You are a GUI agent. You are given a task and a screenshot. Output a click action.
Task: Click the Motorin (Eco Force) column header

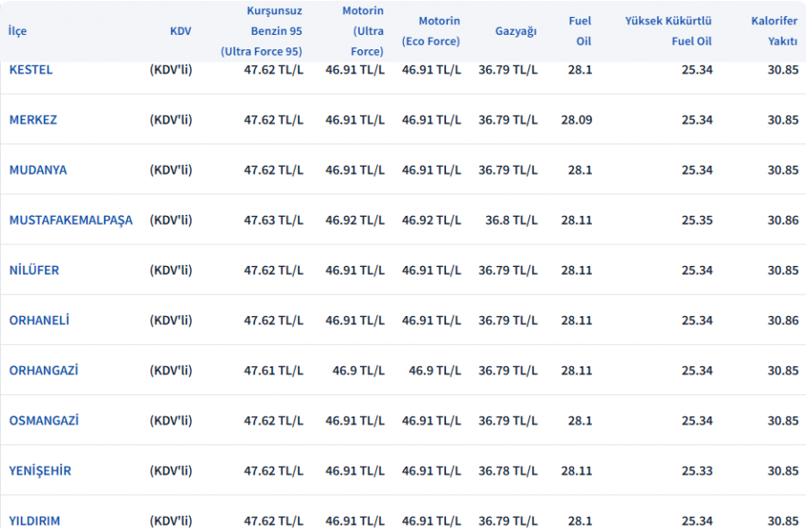click(431, 31)
